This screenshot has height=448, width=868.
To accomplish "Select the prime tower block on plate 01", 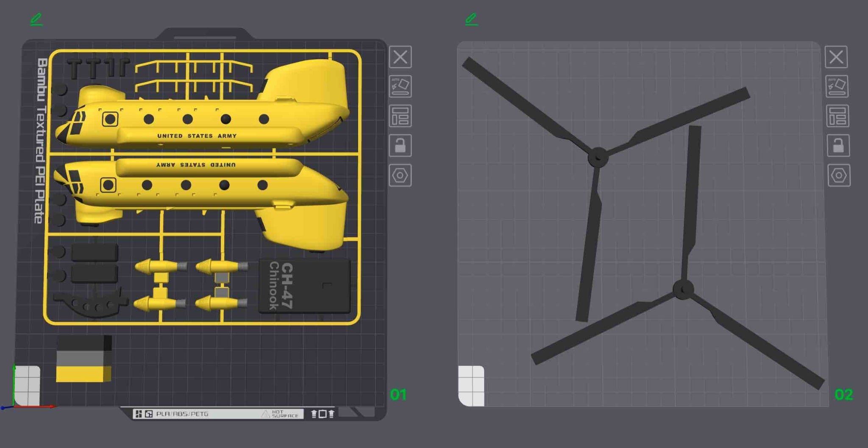I will click(84, 359).
